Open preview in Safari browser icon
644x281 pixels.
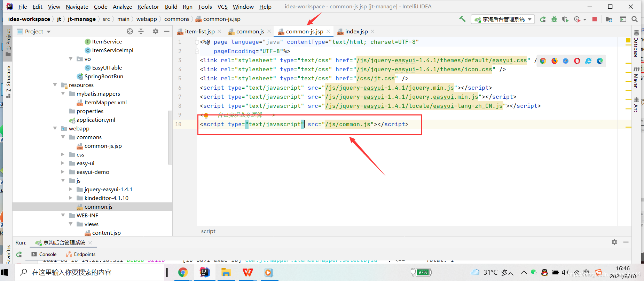click(x=566, y=61)
